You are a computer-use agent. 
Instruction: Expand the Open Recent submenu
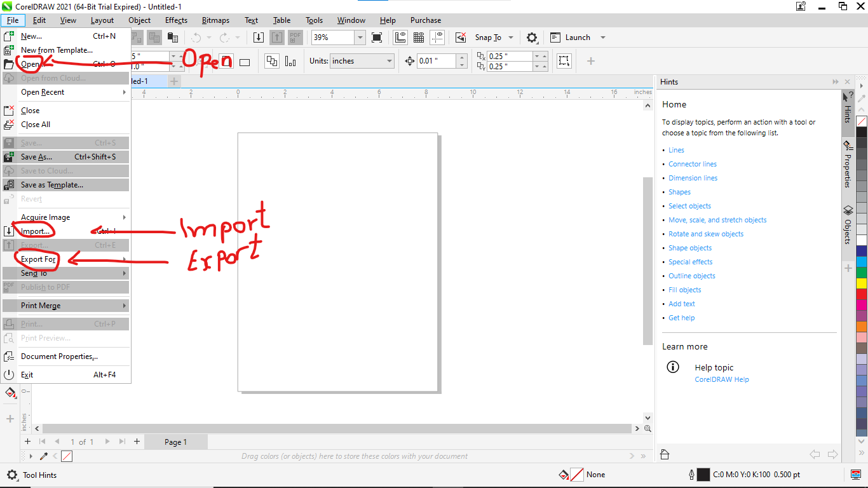tap(66, 92)
